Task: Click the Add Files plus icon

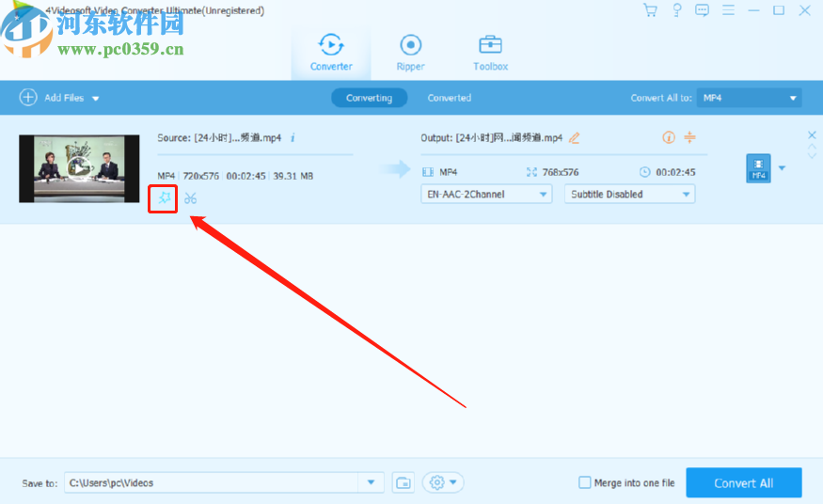Action: tap(28, 98)
